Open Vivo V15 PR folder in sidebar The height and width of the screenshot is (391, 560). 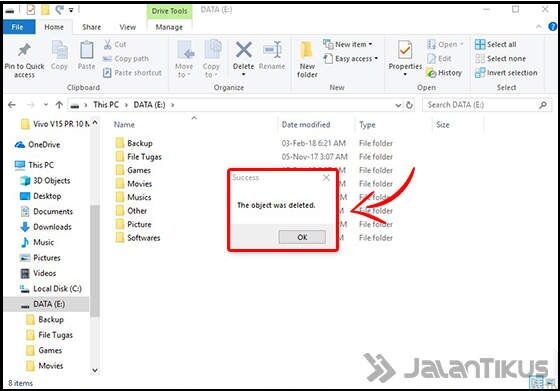[x=55, y=124]
